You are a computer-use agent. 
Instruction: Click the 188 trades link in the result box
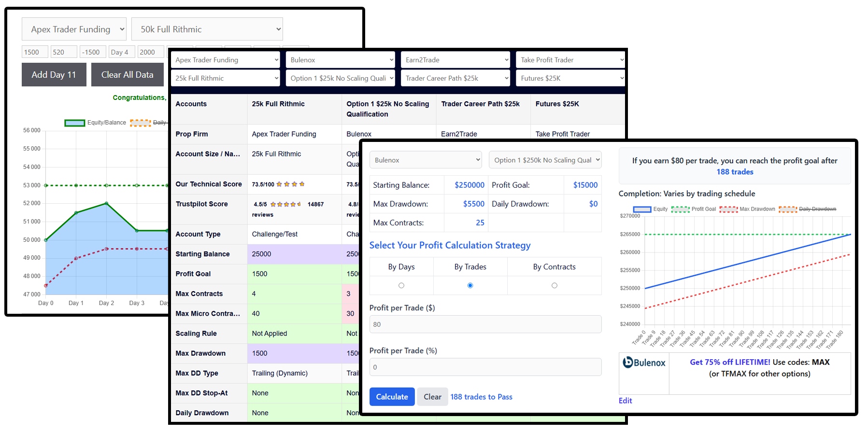click(735, 172)
